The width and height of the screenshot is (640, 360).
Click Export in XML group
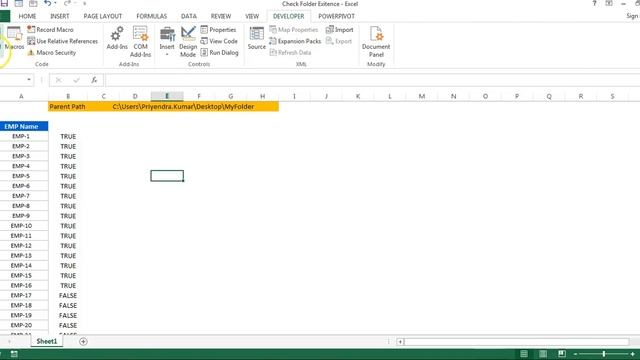click(x=339, y=41)
